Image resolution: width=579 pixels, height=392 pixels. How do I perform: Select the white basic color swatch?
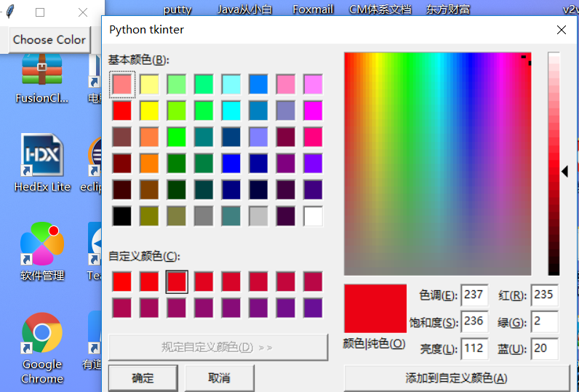pos(313,216)
